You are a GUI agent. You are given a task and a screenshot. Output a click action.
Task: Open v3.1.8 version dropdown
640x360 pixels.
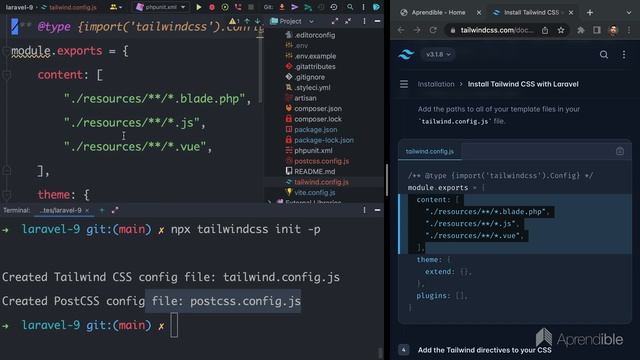(x=438, y=54)
